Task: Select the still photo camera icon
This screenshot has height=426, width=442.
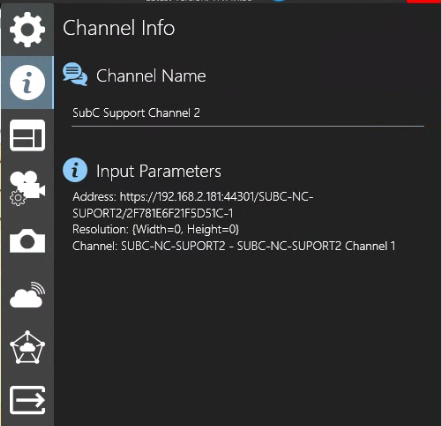Action: (x=27, y=241)
